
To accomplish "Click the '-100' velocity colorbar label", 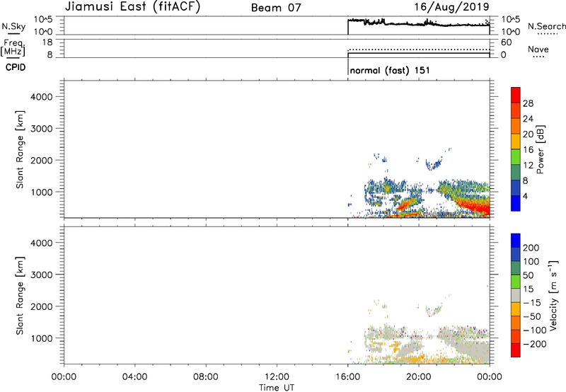I will click(534, 330).
